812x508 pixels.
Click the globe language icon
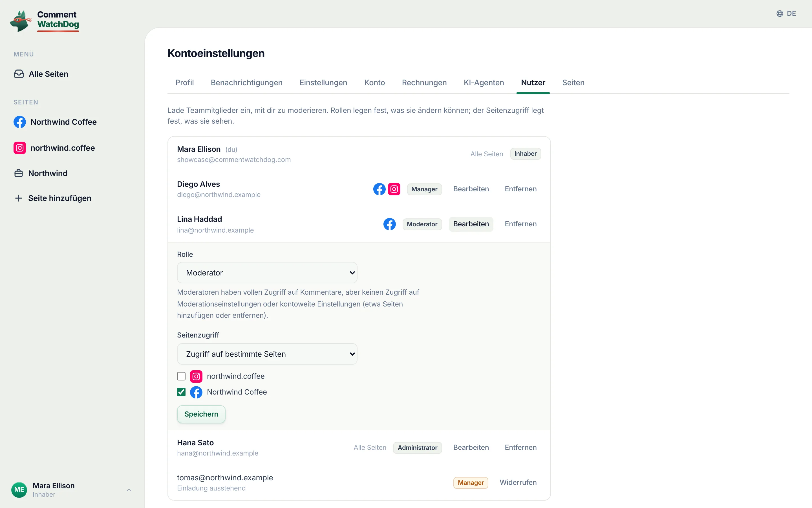(780, 14)
